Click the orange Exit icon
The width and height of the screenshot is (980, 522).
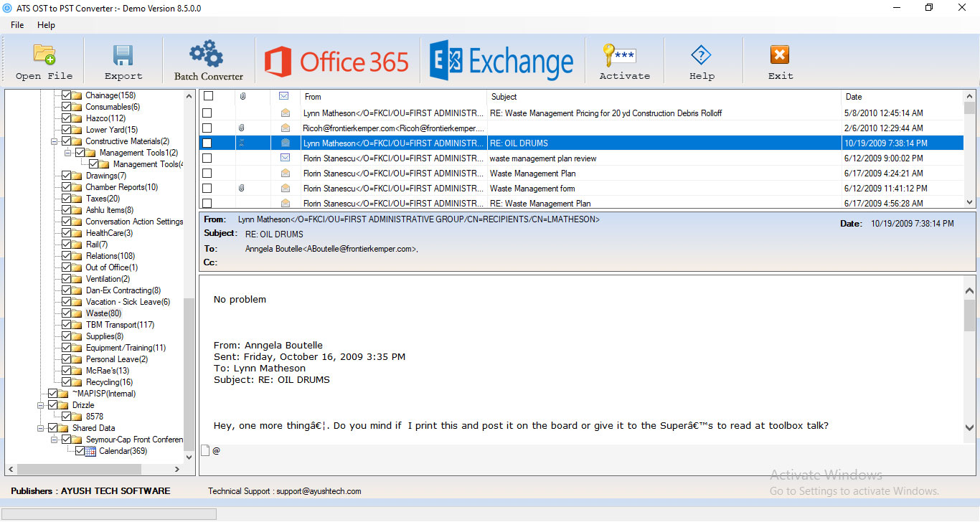(780, 55)
